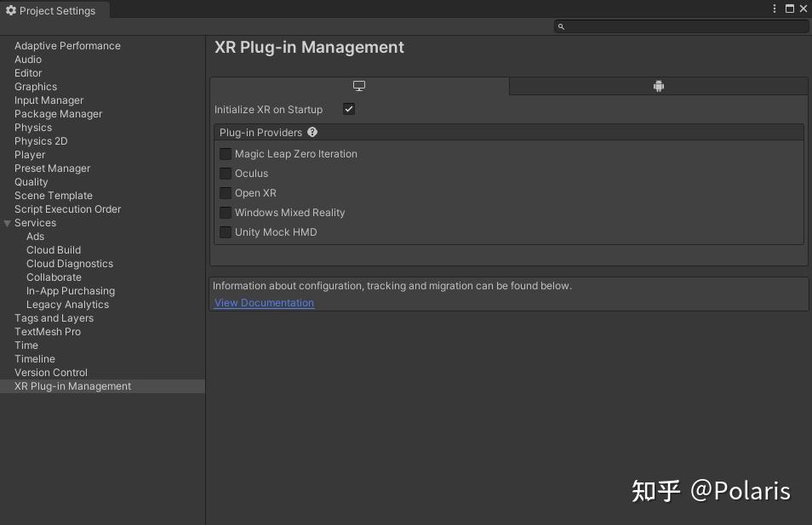
Task: Select Input Manager settings
Action: click(x=49, y=100)
